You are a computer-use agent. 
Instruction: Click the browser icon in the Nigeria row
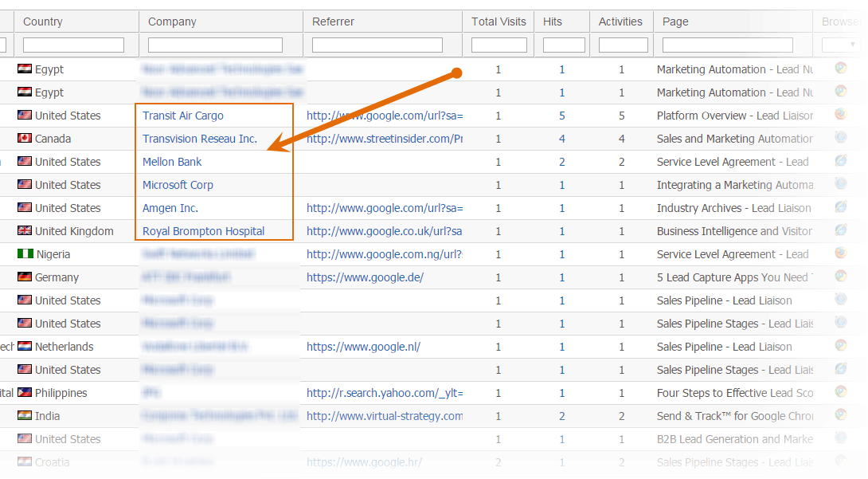coord(841,253)
